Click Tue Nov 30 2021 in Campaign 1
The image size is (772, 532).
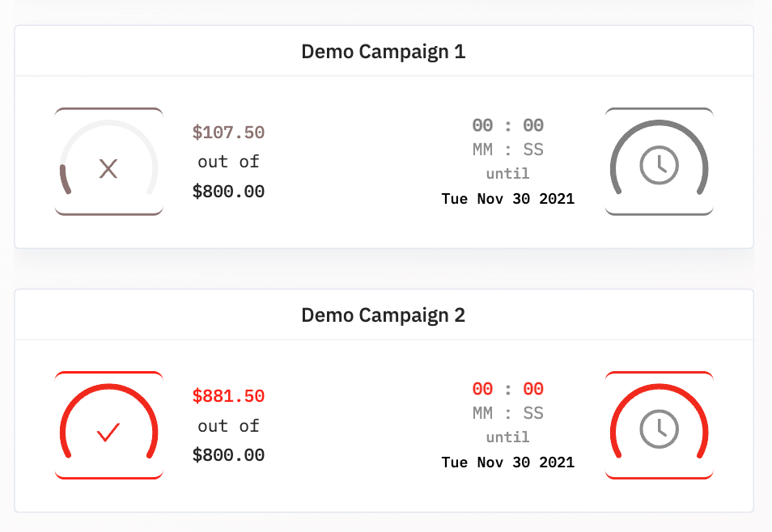coord(508,199)
